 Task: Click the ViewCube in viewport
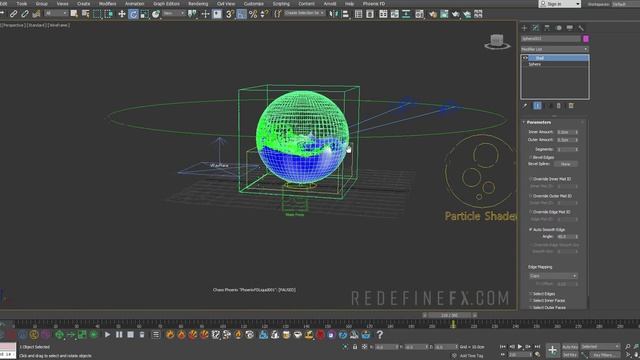click(x=497, y=41)
